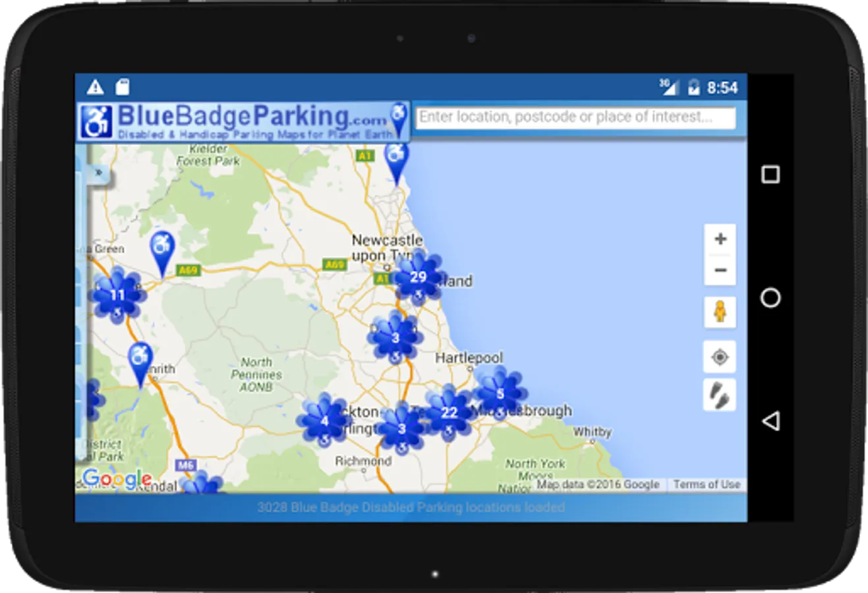Tap the Whitby label on the map
Viewport: 868px width, 593px height.
pyautogui.click(x=592, y=432)
